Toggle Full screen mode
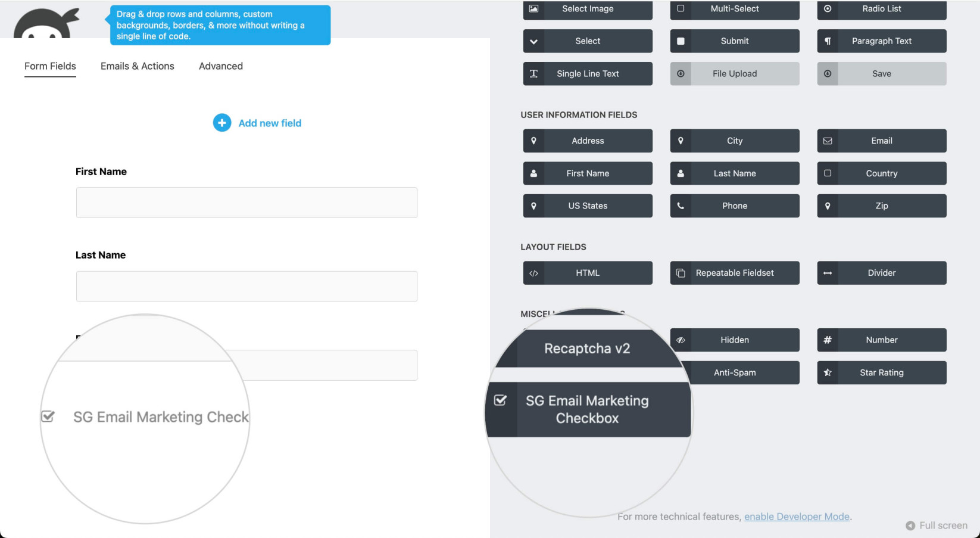 pos(937,525)
